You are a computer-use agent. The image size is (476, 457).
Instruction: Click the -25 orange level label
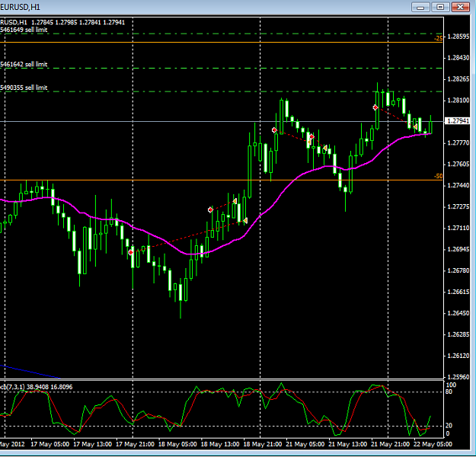click(439, 38)
